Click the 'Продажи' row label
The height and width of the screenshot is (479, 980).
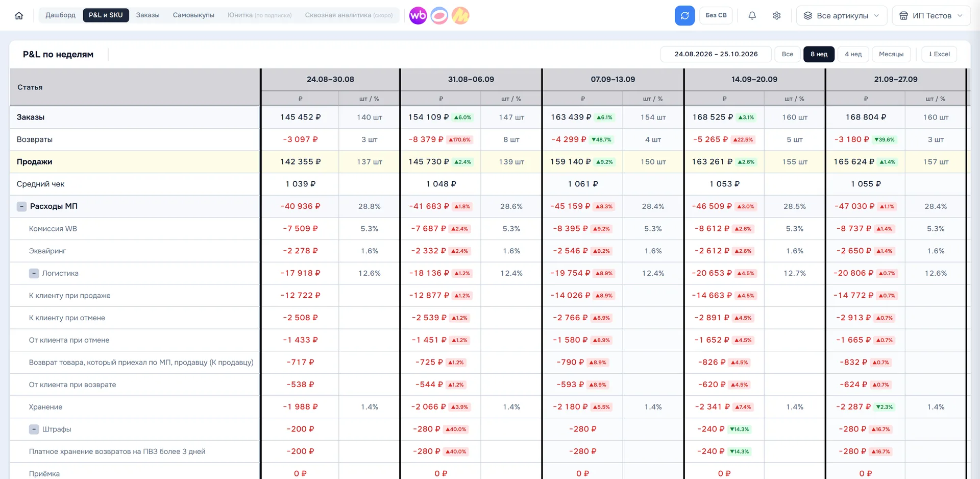34,162
